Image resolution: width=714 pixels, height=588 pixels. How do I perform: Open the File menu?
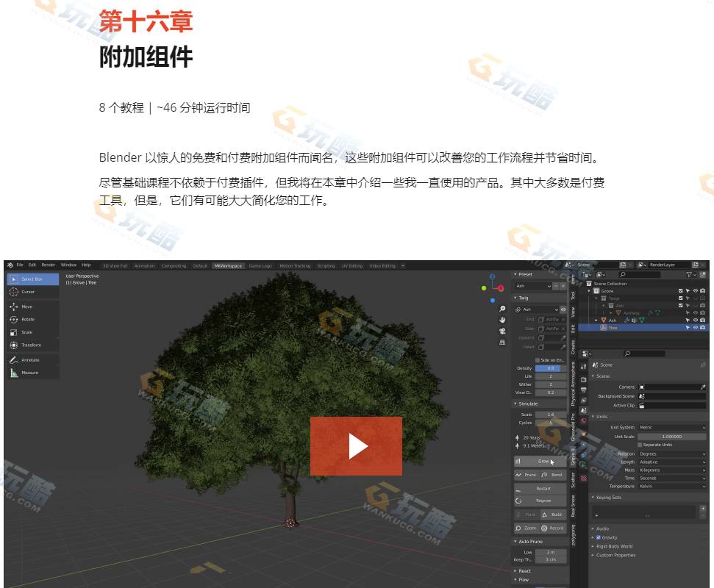[x=20, y=265]
